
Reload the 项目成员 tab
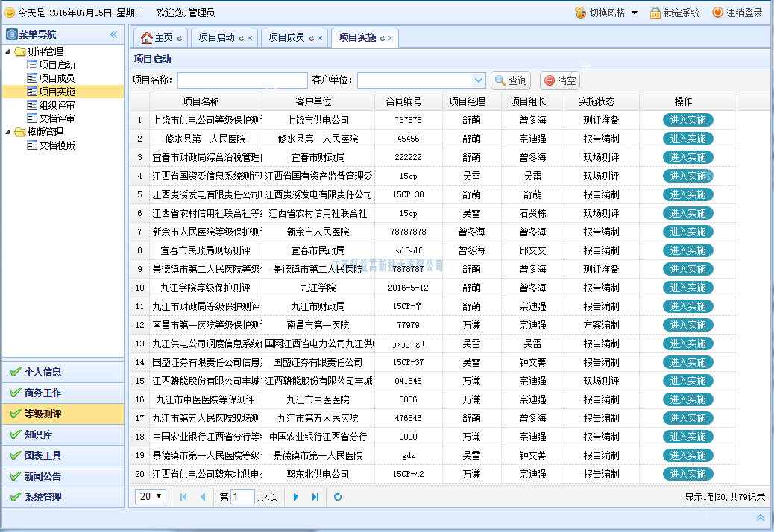[x=312, y=38]
